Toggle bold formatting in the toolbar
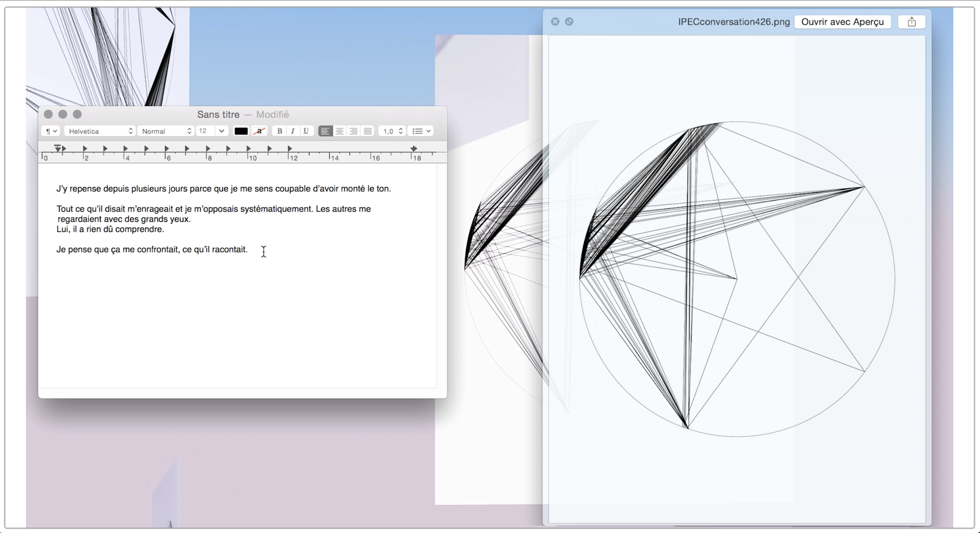The width and height of the screenshot is (980, 533). click(x=280, y=131)
